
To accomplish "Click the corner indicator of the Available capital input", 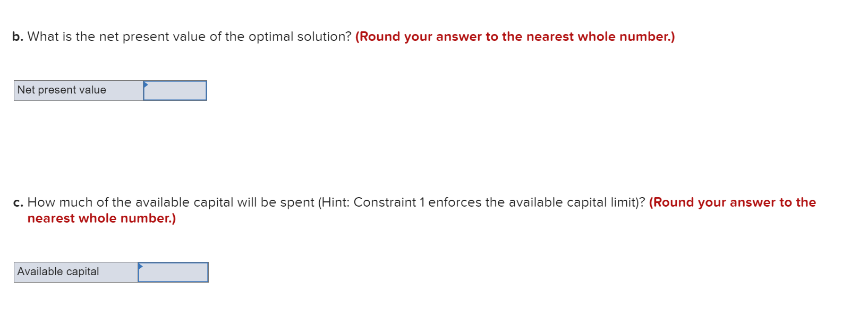I will click(141, 267).
